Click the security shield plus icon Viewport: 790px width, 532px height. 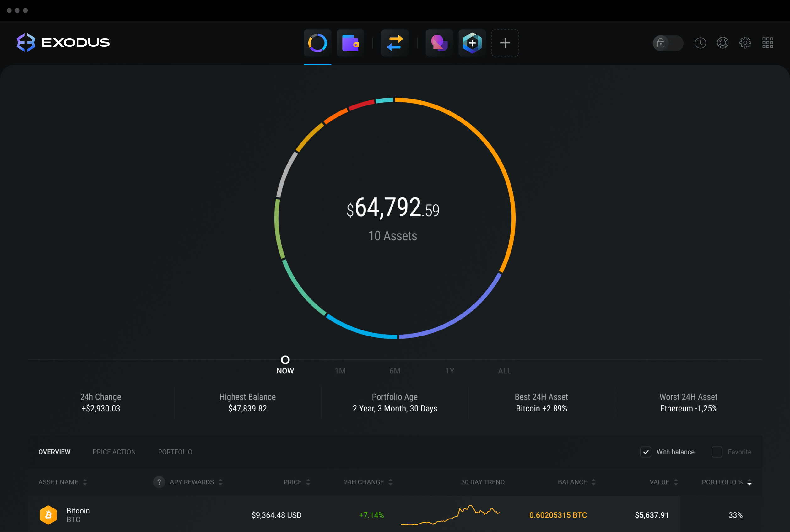point(473,41)
